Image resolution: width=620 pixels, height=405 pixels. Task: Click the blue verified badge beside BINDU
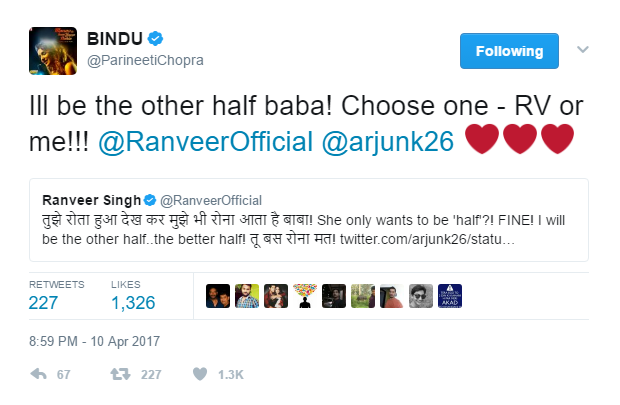pos(156,39)
